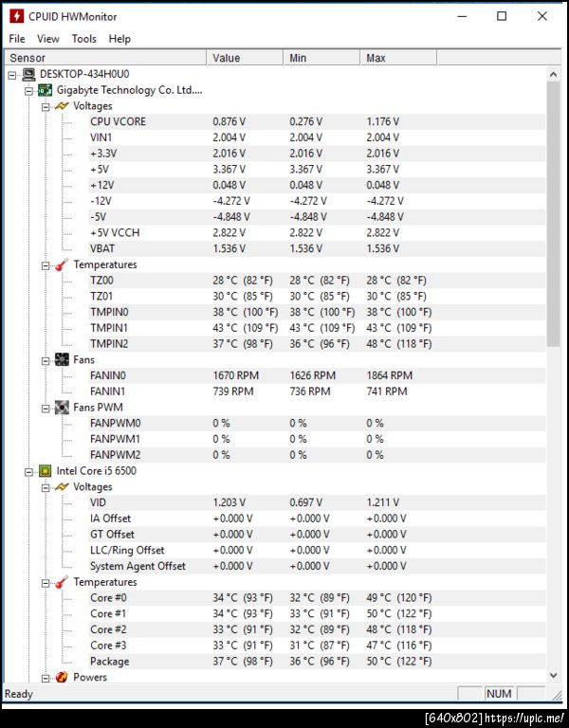Click the flame icon beside Powers
Image resolution: width=569 pixels, height=728 pixels.
pyautogui.click(x=62, y=677)
